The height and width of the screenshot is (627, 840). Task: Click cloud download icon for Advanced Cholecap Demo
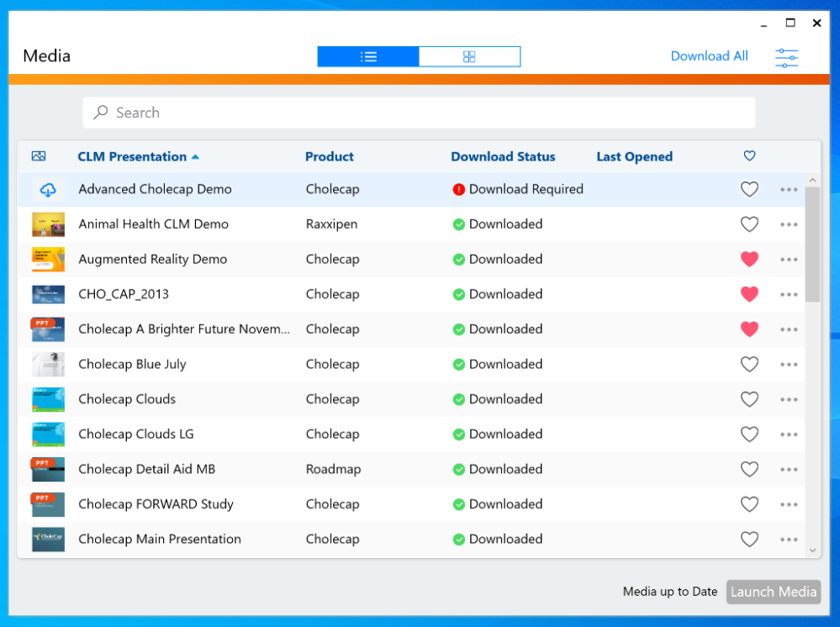point(48,190)
